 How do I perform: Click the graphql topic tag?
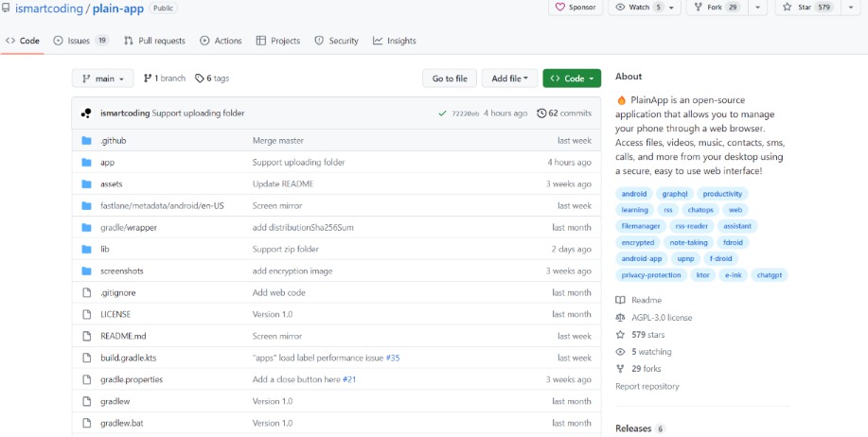pos(674,194)
